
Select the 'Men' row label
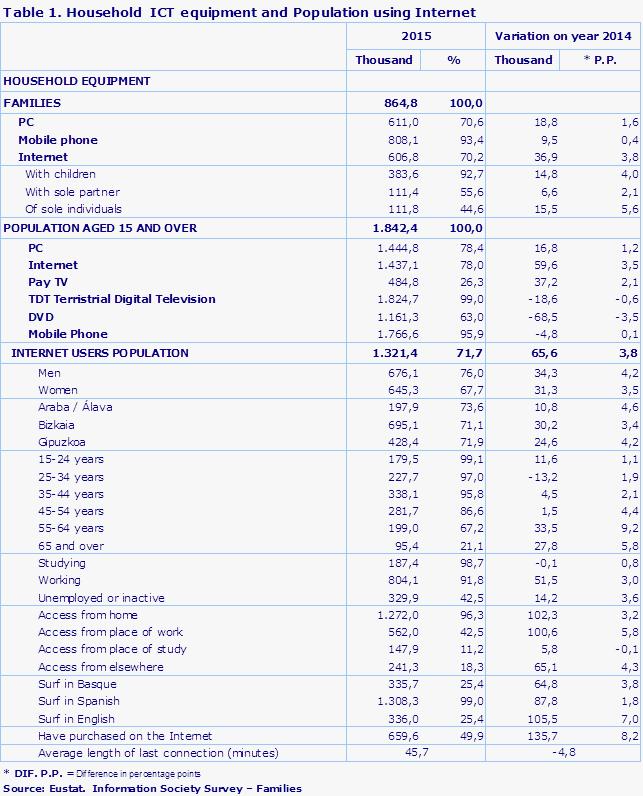click(x=49, y=373)
